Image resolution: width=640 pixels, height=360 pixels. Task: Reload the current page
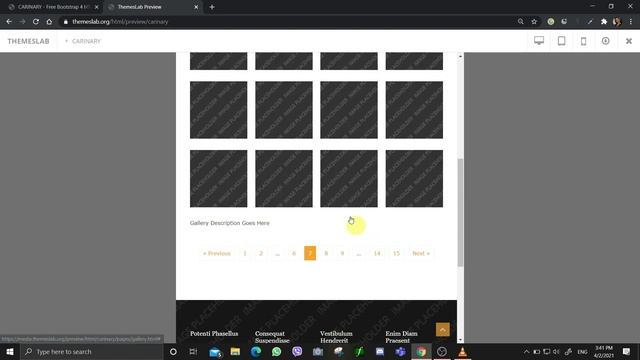[x=36, y=22]
